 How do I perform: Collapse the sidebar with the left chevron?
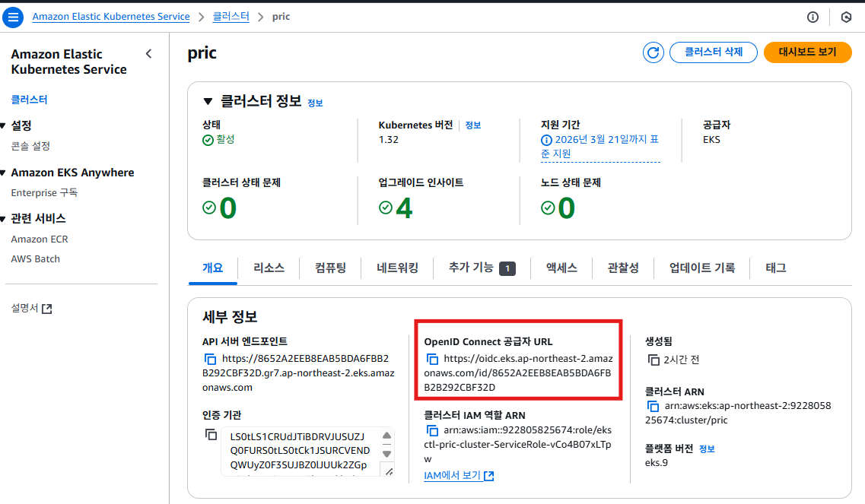click(148, 53)
